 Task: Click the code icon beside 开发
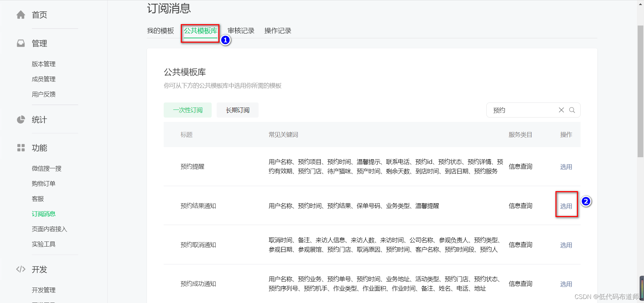point(21,269)
